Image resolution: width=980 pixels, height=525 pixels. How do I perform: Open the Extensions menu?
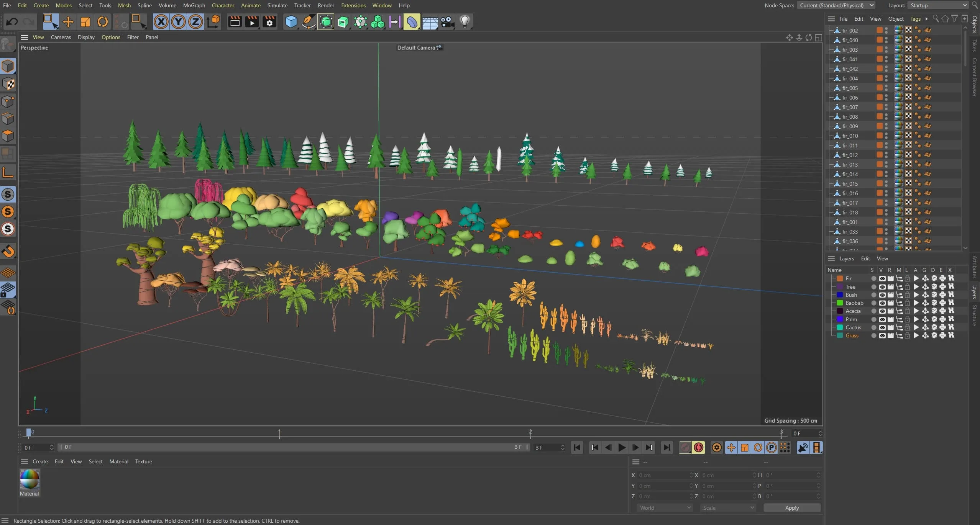point(353,5)
